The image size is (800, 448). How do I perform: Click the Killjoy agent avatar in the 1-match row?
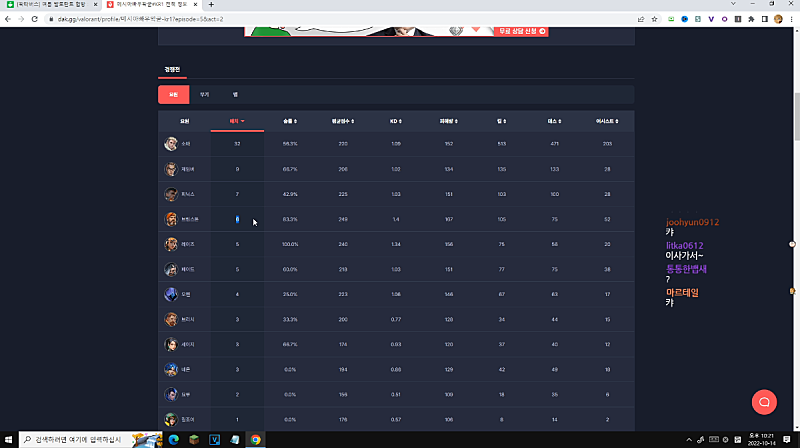pos(171,419)
